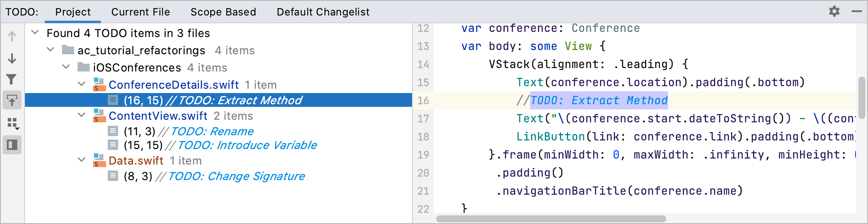Select the TODO: Change Signature item

point(214,176)
